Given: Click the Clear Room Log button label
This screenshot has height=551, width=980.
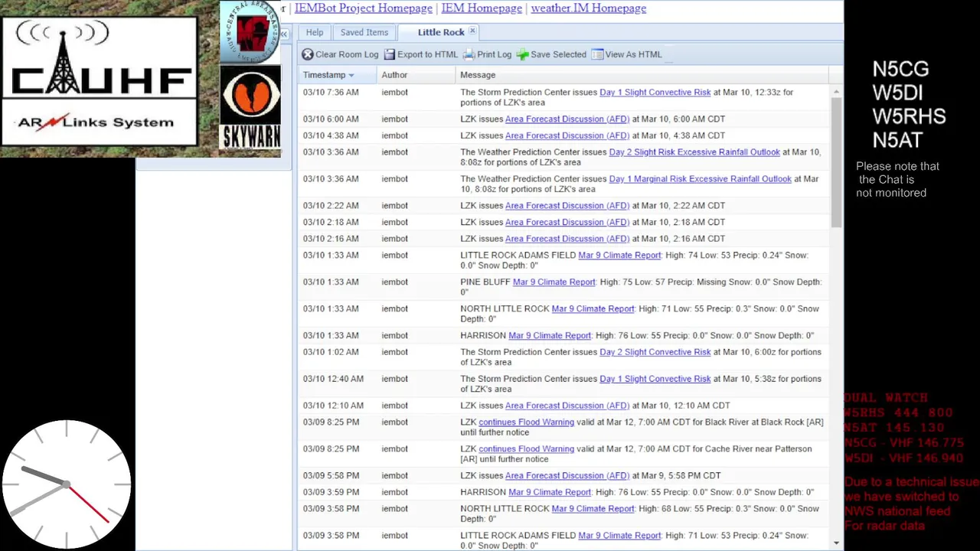Looking at the screenshot, I should [347, 54].
